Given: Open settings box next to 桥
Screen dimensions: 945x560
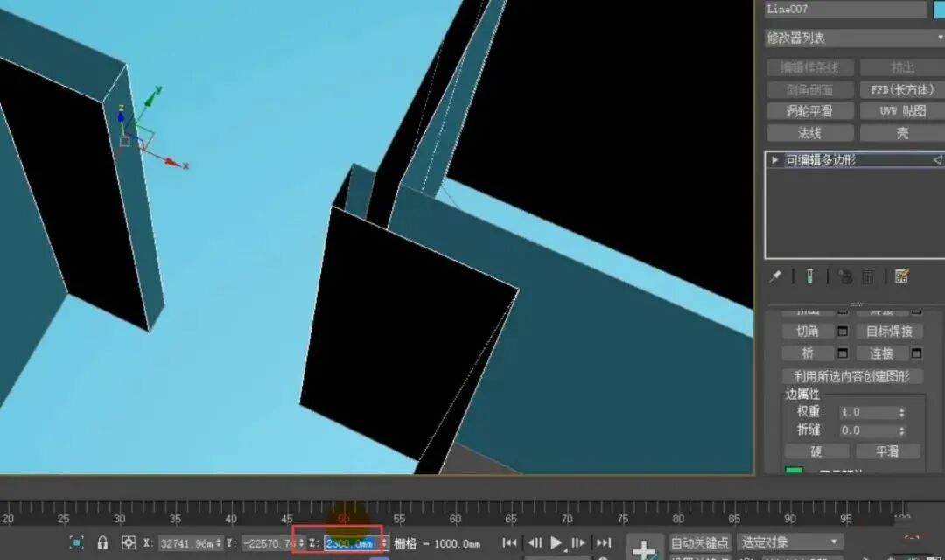Looking at the screenshot, I should click(843, 353).
